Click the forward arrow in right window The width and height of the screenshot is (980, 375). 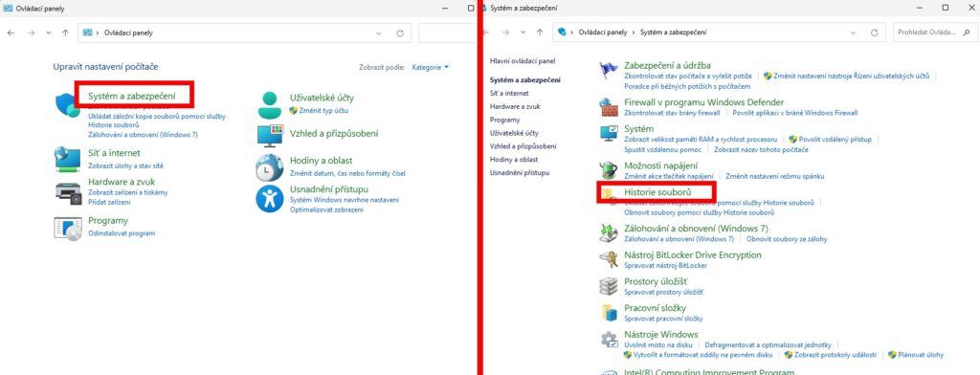(504, 33)
